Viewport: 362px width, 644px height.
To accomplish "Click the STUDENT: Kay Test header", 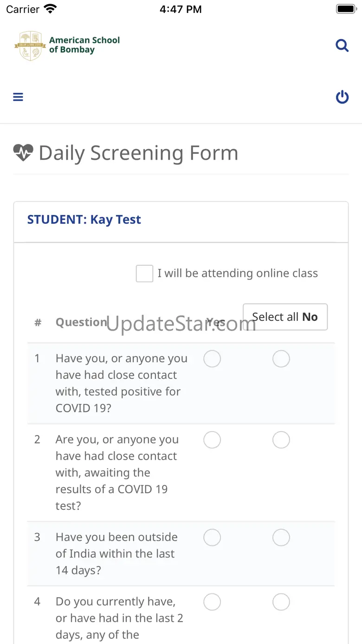I will [84, 220].
